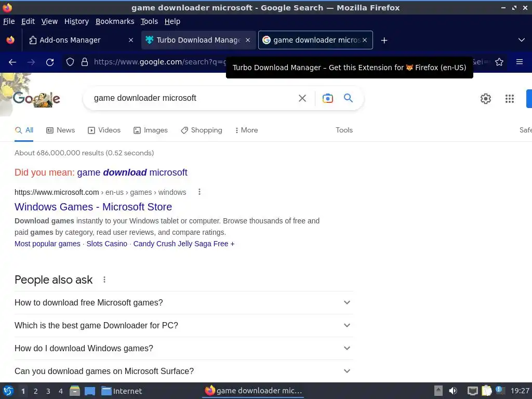Open removable media tray icon
The image size is (532, 399).
pos(438,391)
